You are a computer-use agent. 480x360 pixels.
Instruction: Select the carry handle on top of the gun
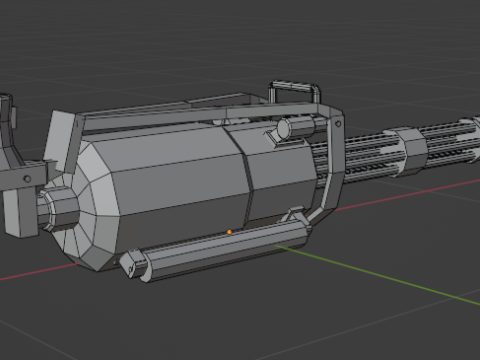click(295, 91)
